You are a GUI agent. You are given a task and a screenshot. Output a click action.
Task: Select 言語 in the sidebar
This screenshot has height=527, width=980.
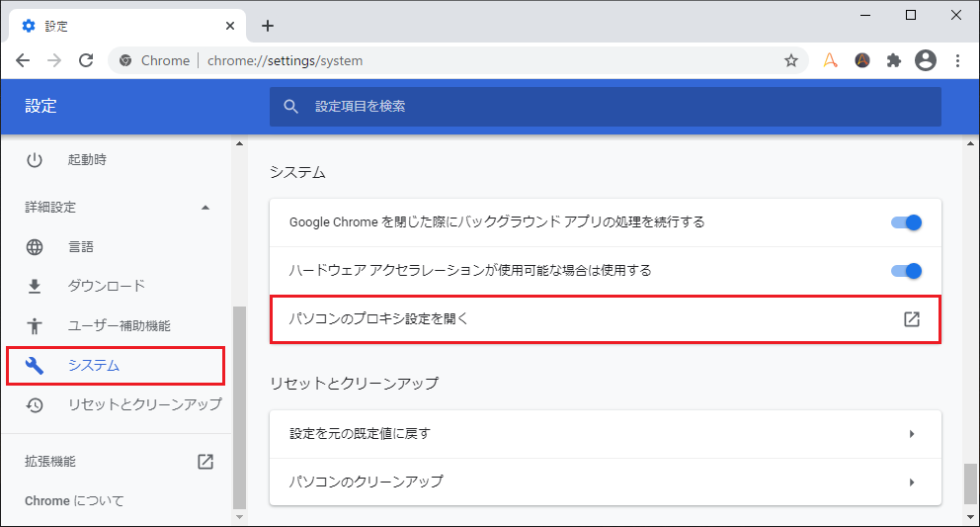pos(81,247)
